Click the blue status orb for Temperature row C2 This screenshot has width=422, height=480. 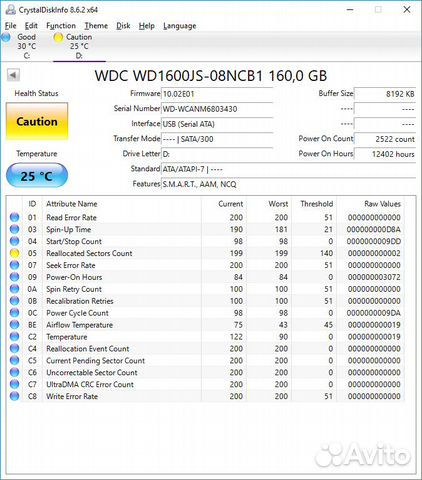pos(14,337)
